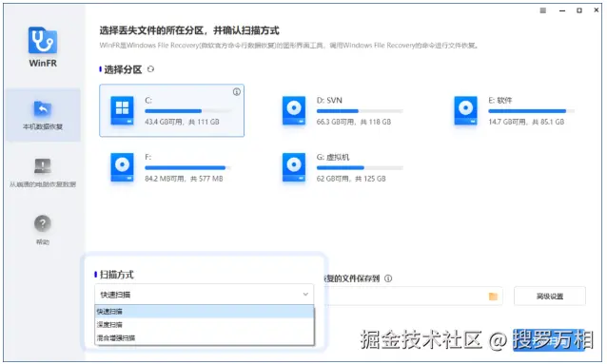Click the 帮助 sidebar label
607x364 pixels.
pyautogui.click(x=43, y=242)
